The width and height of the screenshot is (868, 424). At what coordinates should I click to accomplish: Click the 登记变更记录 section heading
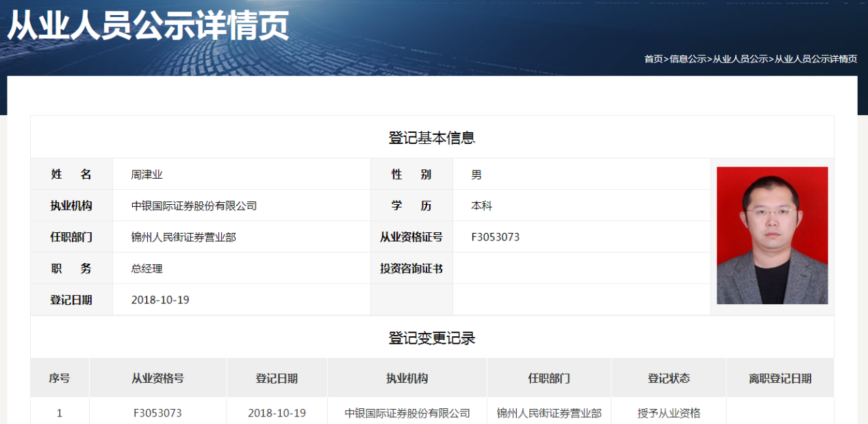click(x=431, y=338)
